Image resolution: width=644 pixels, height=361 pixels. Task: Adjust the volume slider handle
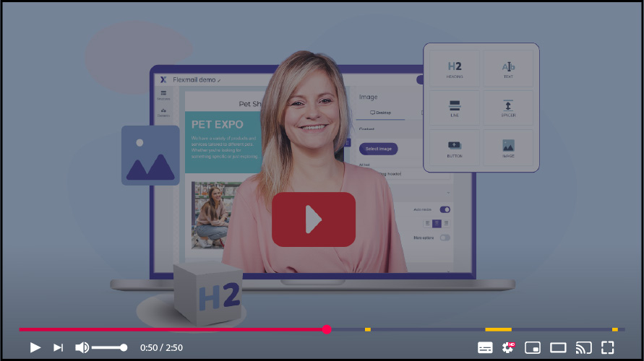coord(124,347)
